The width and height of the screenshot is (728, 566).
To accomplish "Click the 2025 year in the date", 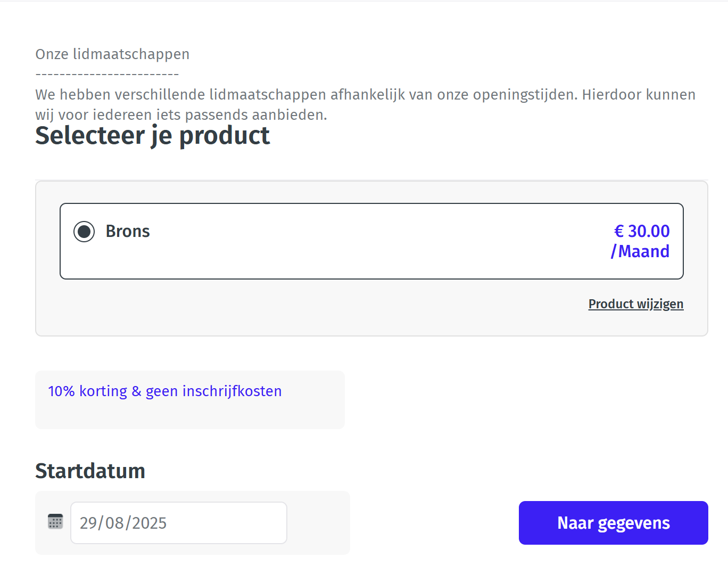I will click(x=149, y=523).
